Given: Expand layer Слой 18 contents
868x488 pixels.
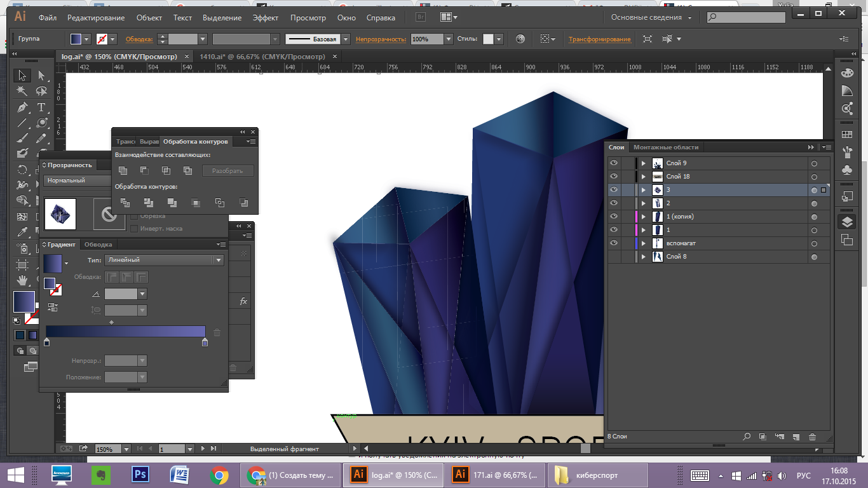Looking at the screenshot, I should tap(644, 177).
